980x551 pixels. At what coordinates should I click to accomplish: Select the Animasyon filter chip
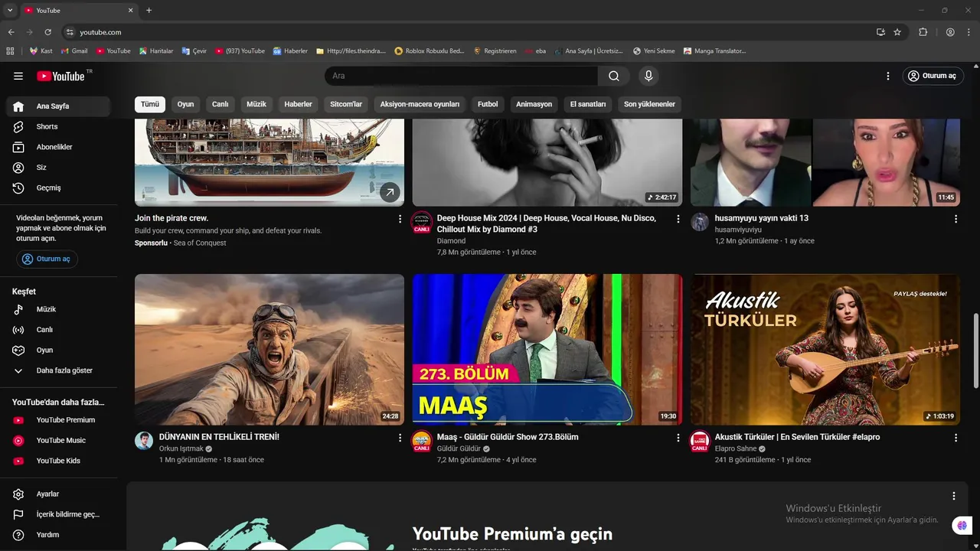[534, 104]
